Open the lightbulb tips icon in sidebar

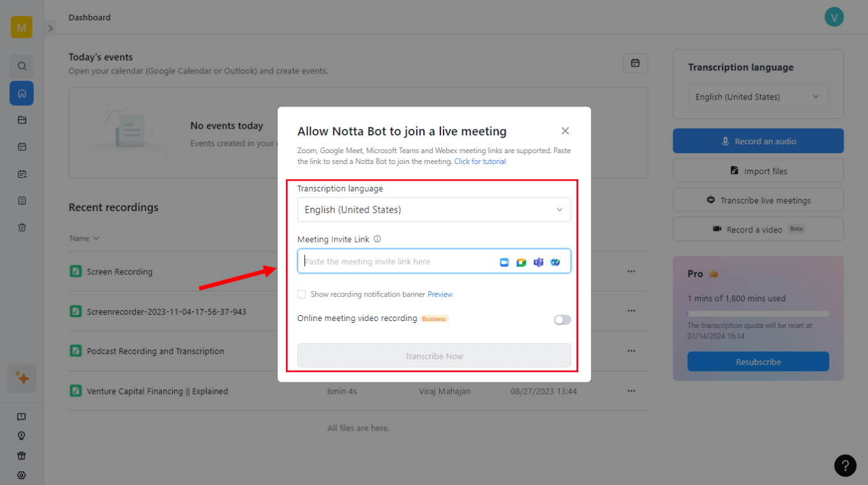tap(22, 436)
